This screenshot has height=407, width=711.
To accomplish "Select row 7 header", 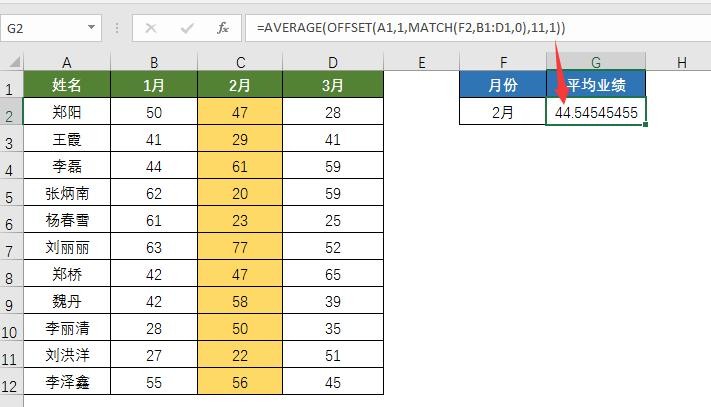I will [11, 249].
